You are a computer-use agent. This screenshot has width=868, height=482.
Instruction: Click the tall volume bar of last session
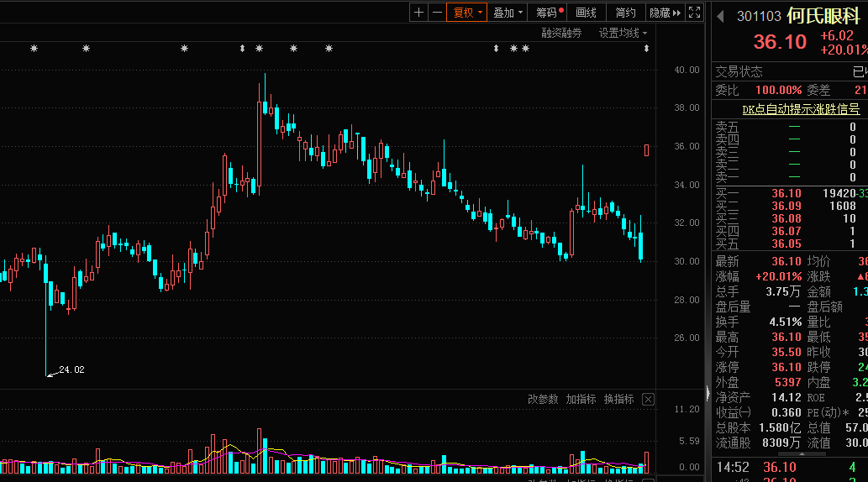646,463
